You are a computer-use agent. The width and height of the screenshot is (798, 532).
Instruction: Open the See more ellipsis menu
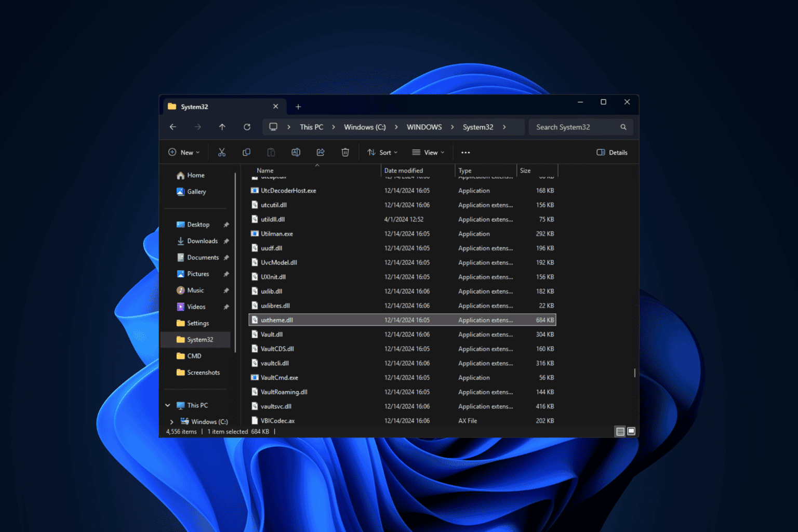click(465, 152)
